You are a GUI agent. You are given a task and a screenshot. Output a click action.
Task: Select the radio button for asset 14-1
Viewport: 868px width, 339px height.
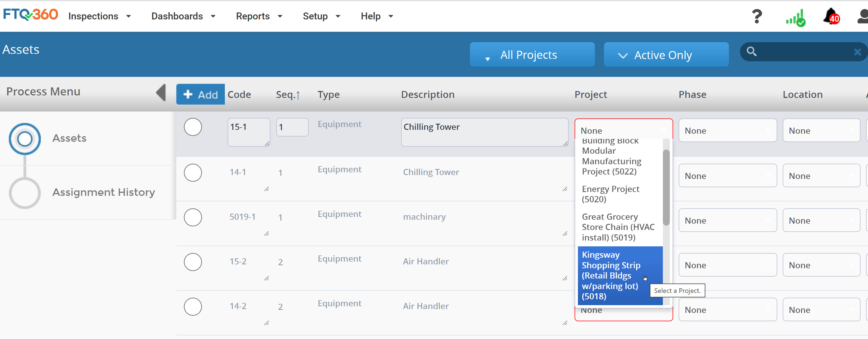point(193,173)
